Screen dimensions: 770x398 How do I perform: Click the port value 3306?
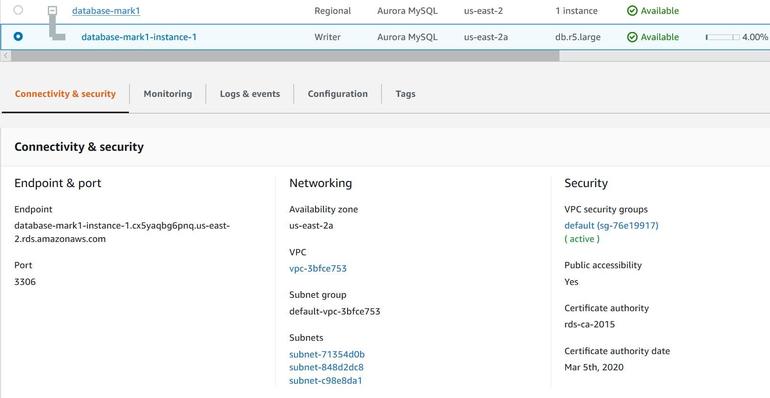pyautogui.click(x=25, y=282)
